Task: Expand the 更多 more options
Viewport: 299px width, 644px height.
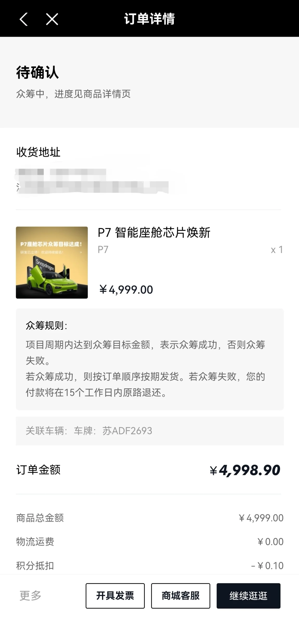Action: click(30, 596)
